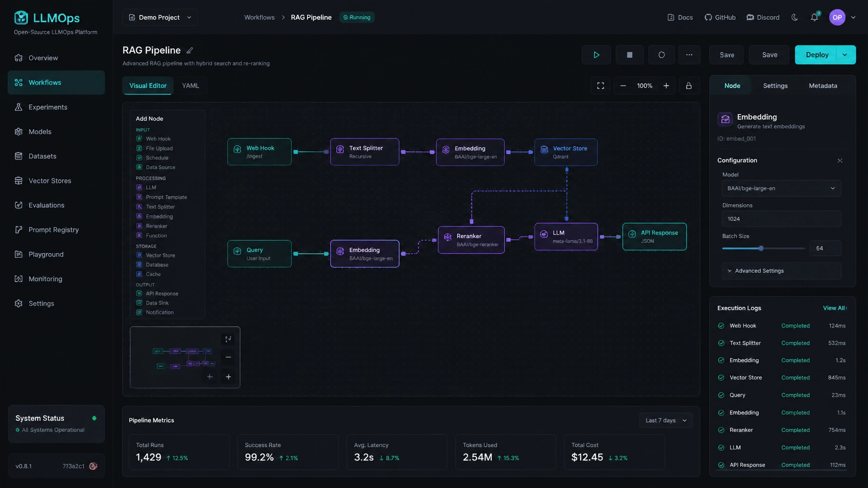The width and height of the screenshot is (868, 488).
Task: Select the LLM node on canvas
Action: 566,237
